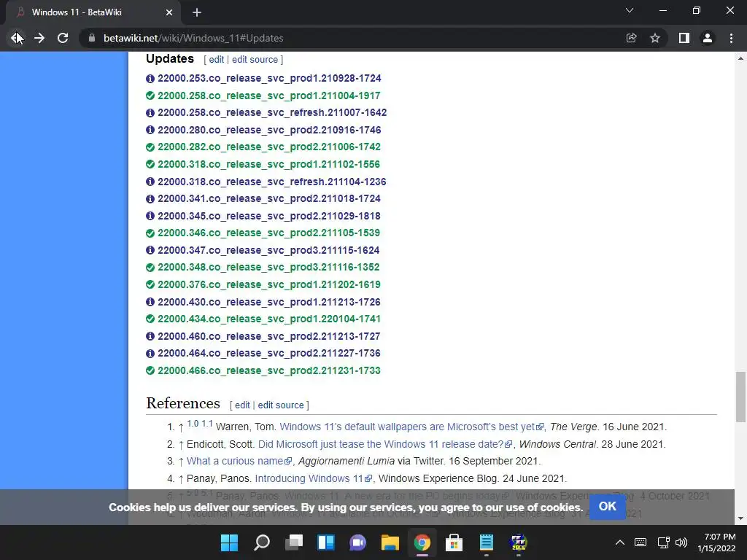Screen dimensions: 747x560
Task: Follow the 1.0 backlink of reference 1
Action: click(193, 424)
